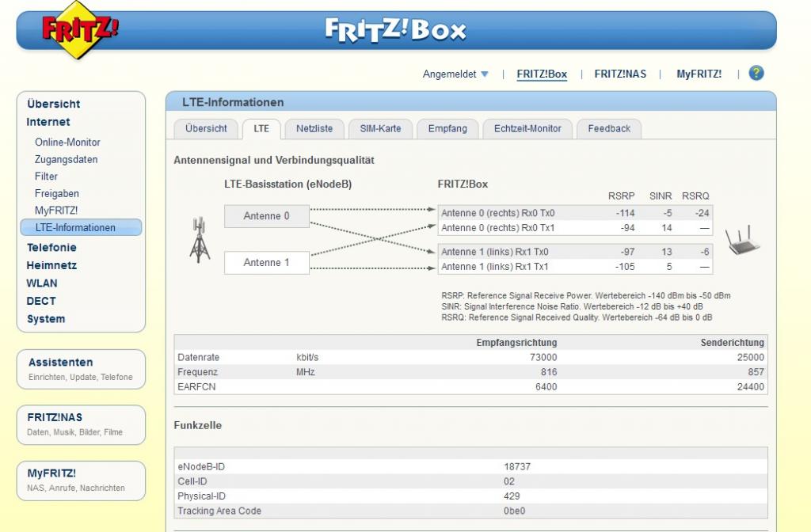Click the EARFCN receive value 6400

coord(546,386)
